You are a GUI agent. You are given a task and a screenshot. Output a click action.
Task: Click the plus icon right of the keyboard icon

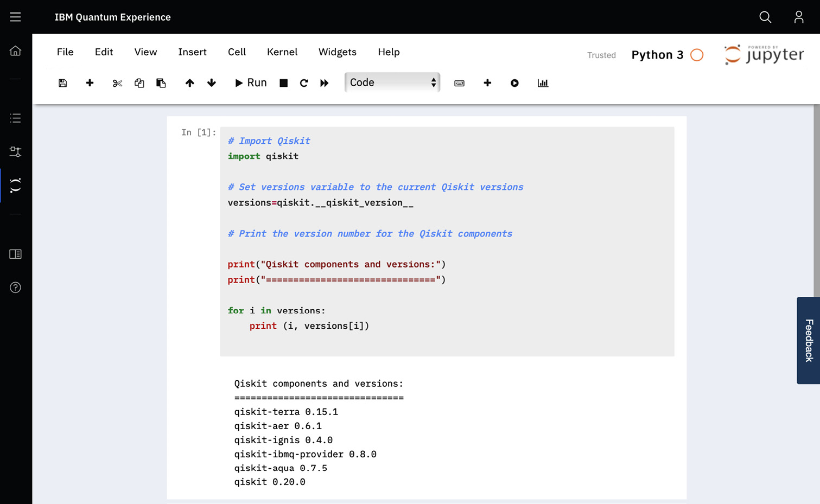pos(487,83)
